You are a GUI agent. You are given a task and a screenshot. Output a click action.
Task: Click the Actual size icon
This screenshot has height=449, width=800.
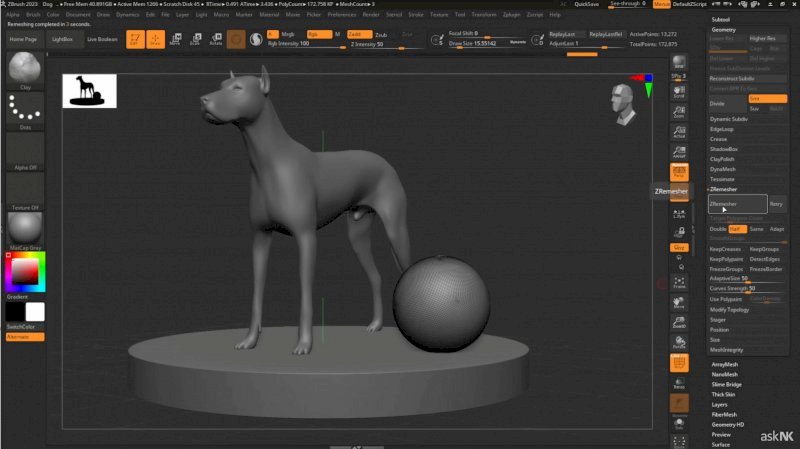(x=679, y=132)
